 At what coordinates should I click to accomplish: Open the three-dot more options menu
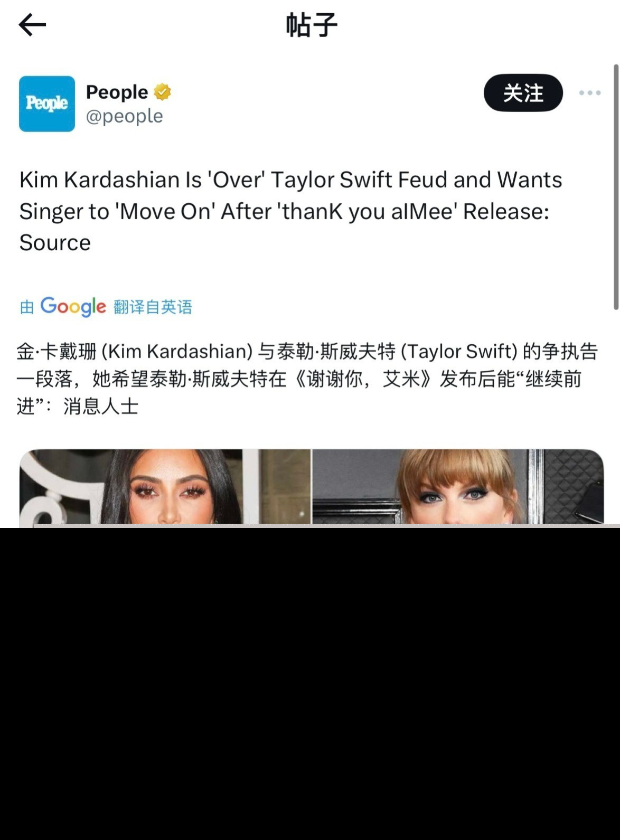pos(589,93)
